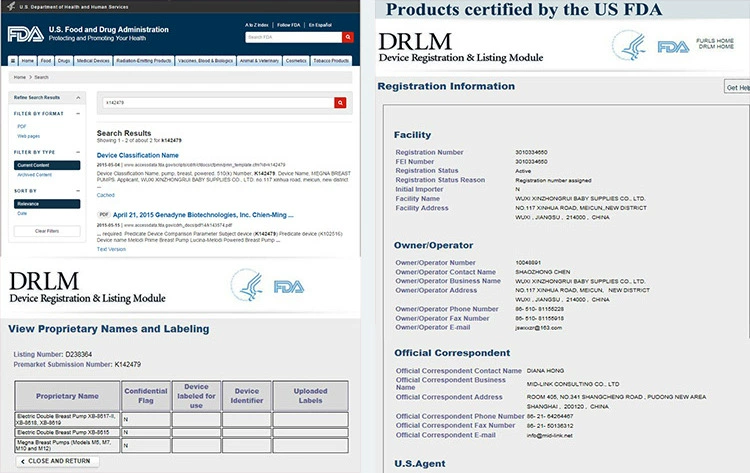Click the Confidential Flag column header
Image resolution: width=750 pixels, height=473 pixels.
(146, 396)
